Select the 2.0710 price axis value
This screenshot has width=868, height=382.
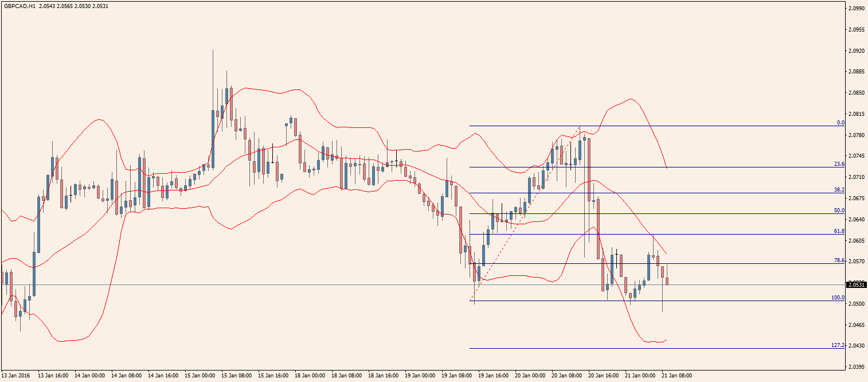[x=857, y=177]
